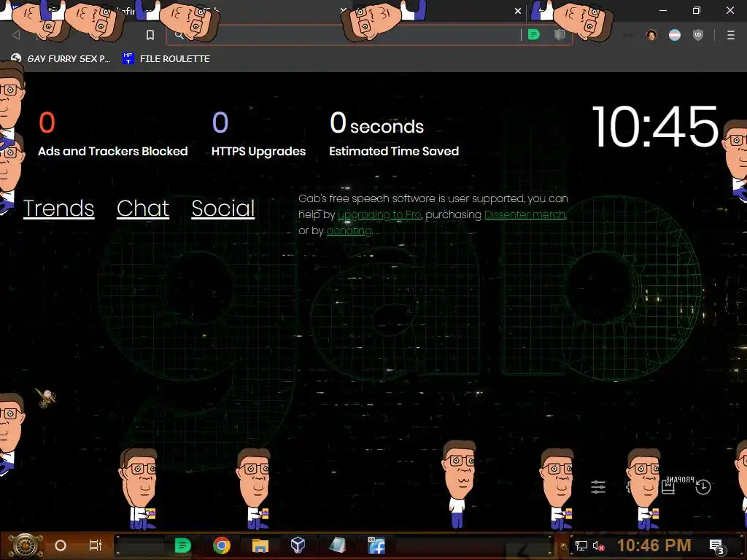This screenshot has height=560, width=747.
Task: Click the small spider cursor ornament
Action: pyautogui.click(x=45, y=397)
